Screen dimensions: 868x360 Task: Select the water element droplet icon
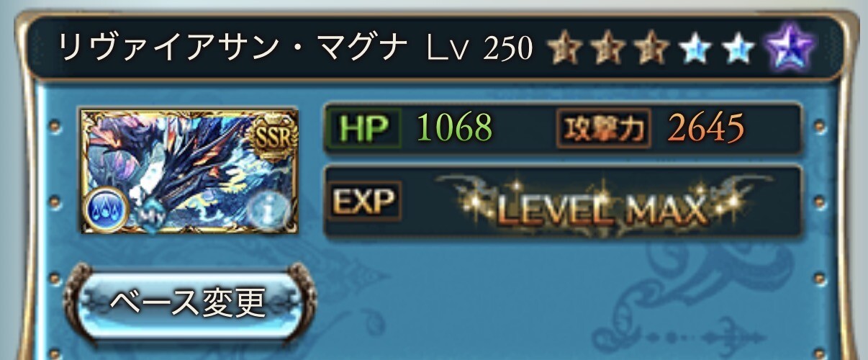point(107,210)
